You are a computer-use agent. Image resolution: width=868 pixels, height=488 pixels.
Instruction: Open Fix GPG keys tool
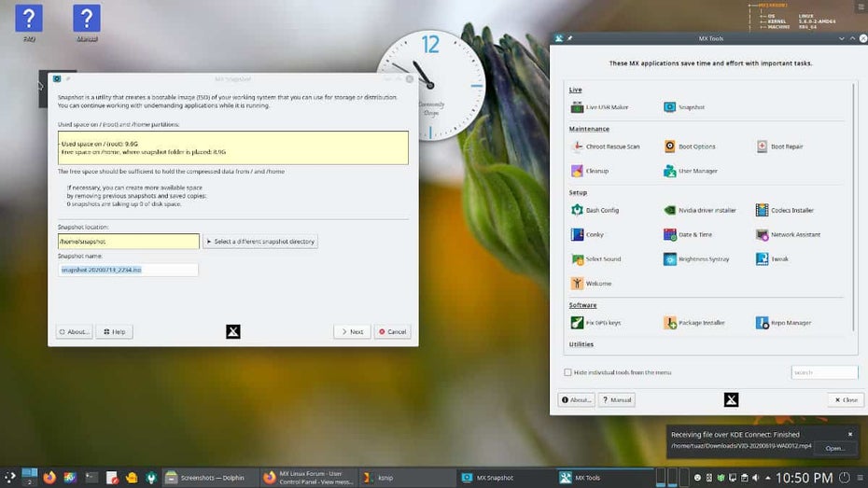(595, 323)
